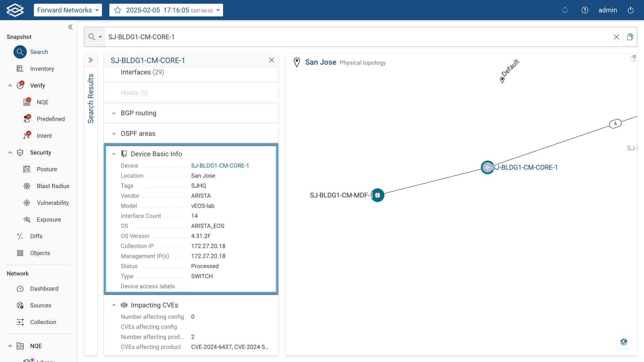This screenshot has width=644, height=362.
Task: Click the San Jose location pin icon
Action: 297,62
